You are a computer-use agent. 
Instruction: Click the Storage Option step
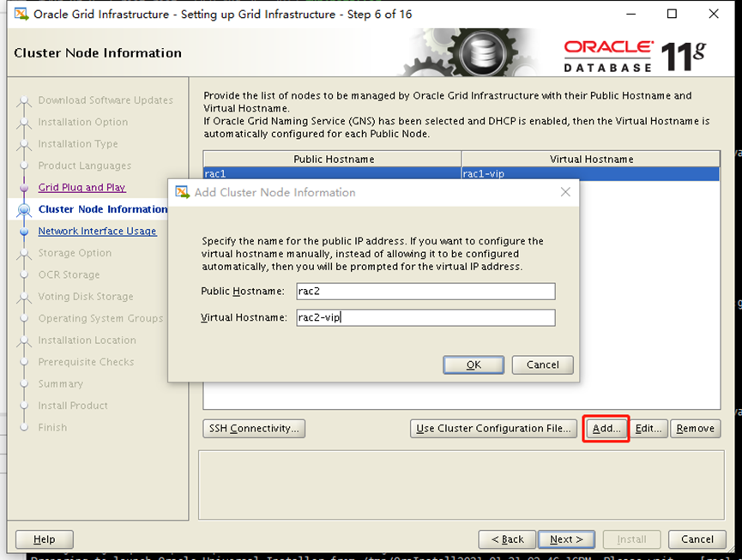[75, 253]
